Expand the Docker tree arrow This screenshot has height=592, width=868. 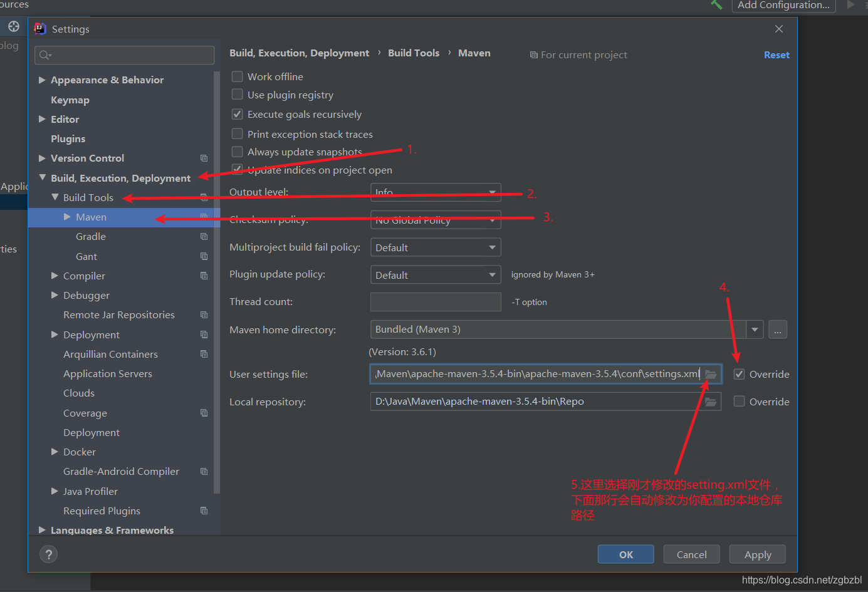(x=55, y=452)
